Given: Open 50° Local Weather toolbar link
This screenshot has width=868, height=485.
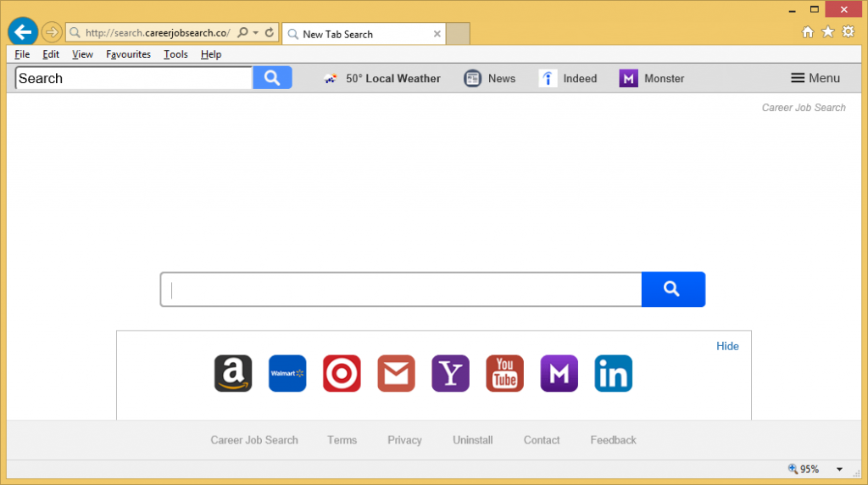Looking at the screenshot, I should [382, 78].
